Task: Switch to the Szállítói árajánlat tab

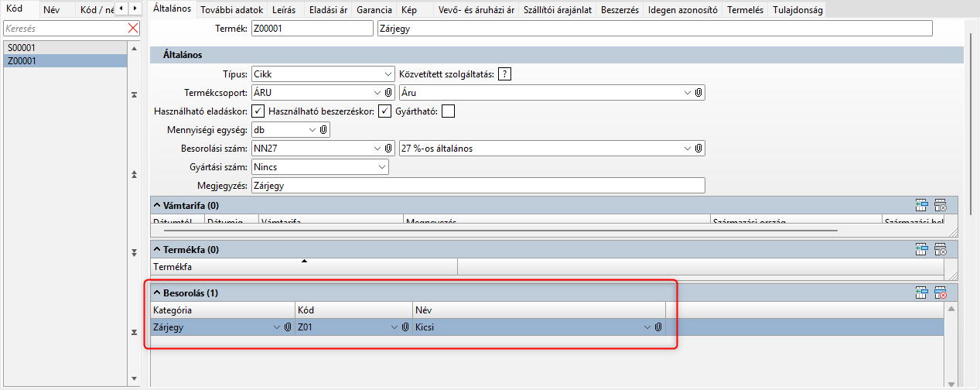Action: [558, 10]
